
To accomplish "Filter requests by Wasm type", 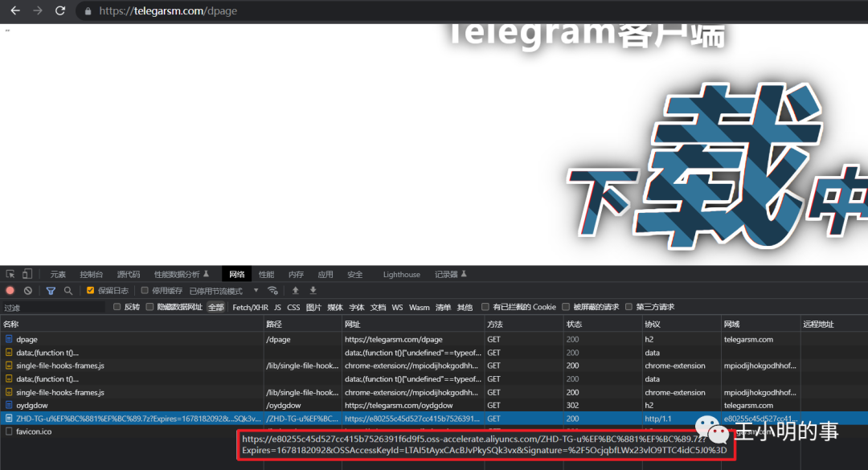I will 419,307.
